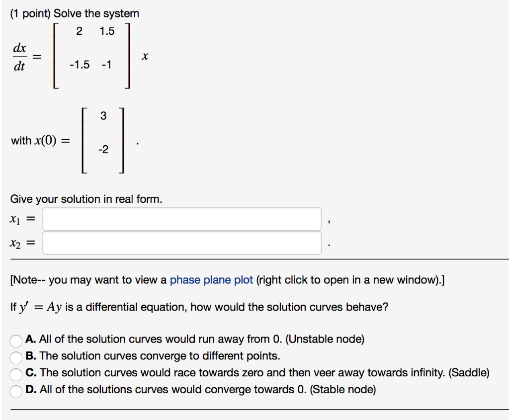This screenshot has width=509, height=420.
Task: Open the phase plane plot link
Action: [x=210, y=280]
